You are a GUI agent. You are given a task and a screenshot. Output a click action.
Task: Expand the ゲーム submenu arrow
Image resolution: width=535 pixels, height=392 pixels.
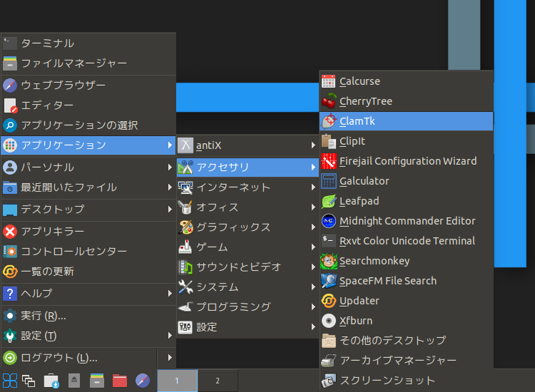tap(313, 247)
